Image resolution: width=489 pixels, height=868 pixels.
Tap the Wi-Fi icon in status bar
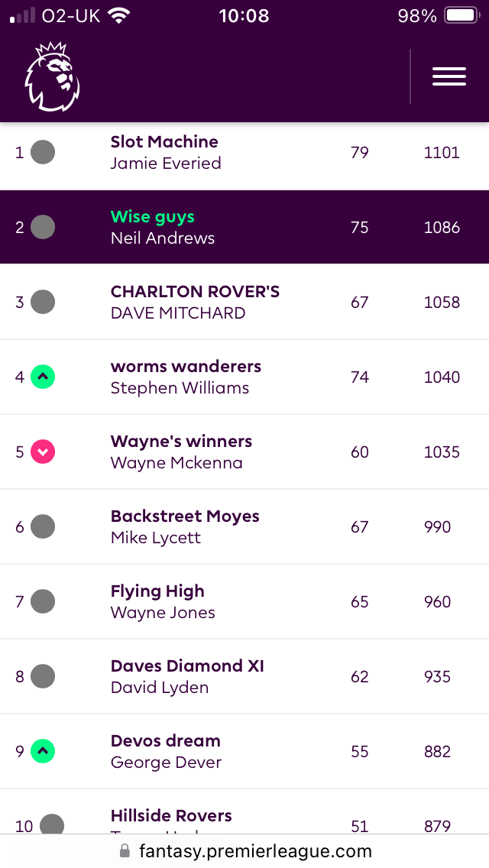coord(118,15)
